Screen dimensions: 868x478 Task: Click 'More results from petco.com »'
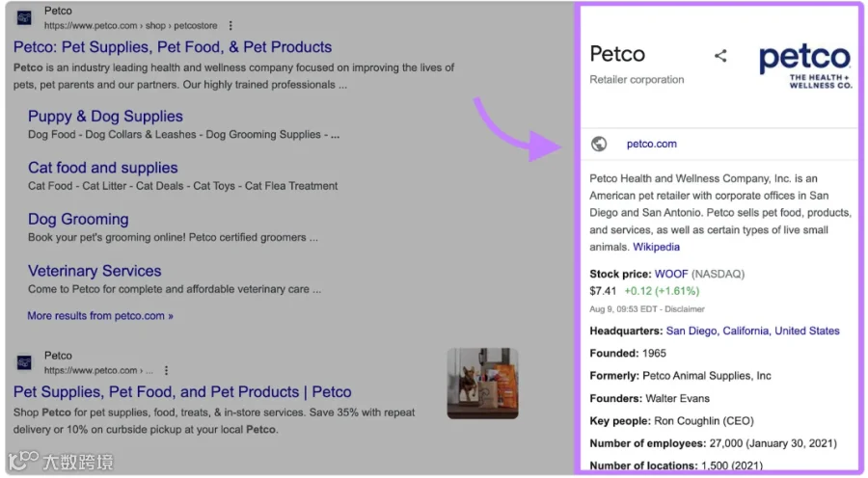click(100, 316)
